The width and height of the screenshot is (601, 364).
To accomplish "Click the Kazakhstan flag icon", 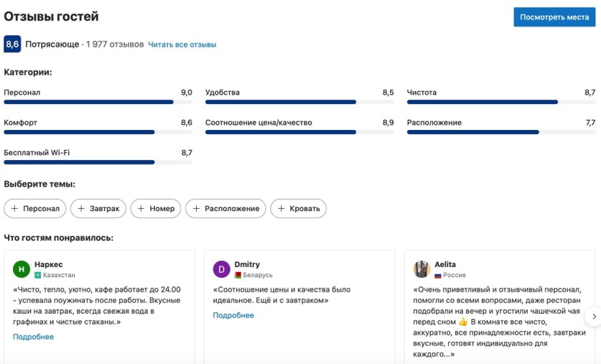I will 37,275.
